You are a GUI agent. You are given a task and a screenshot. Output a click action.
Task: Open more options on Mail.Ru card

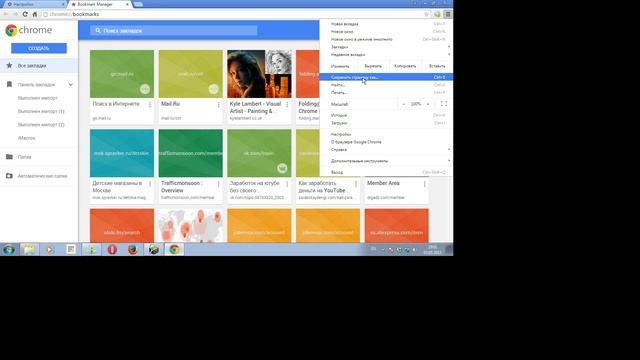click(218, 105)
